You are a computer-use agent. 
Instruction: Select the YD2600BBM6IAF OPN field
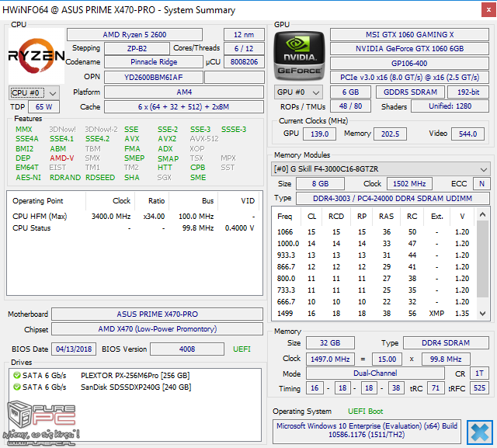[x=154, y=78]
